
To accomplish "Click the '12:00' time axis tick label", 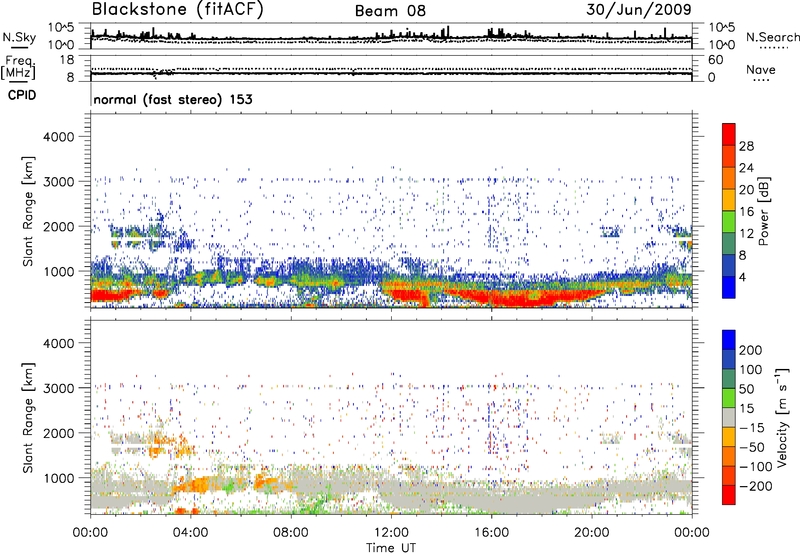I will 391,533.
